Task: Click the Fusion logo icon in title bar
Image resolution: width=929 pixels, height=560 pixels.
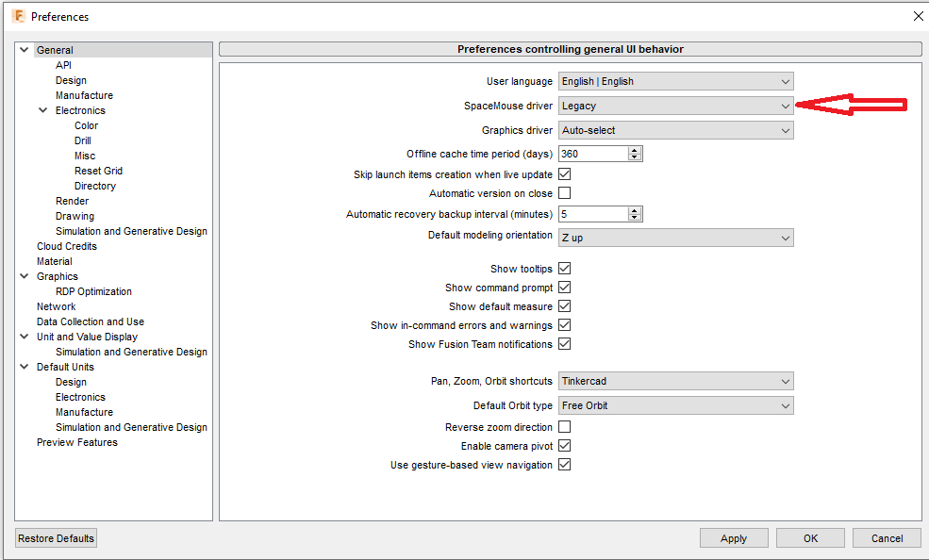Action: 18,16
